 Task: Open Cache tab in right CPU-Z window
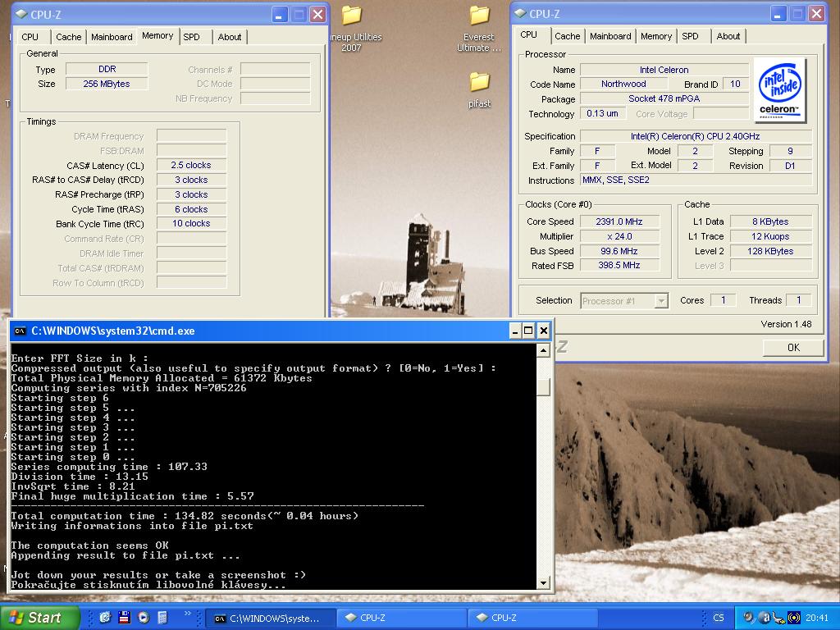coord(568,36)
